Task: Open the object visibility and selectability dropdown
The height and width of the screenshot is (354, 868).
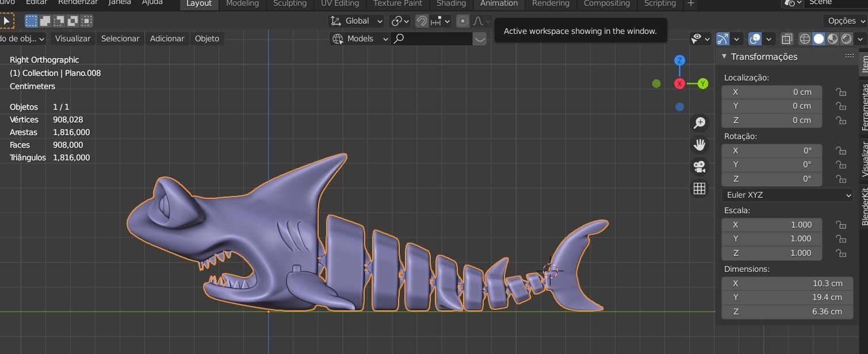Action: click(700, 39)
